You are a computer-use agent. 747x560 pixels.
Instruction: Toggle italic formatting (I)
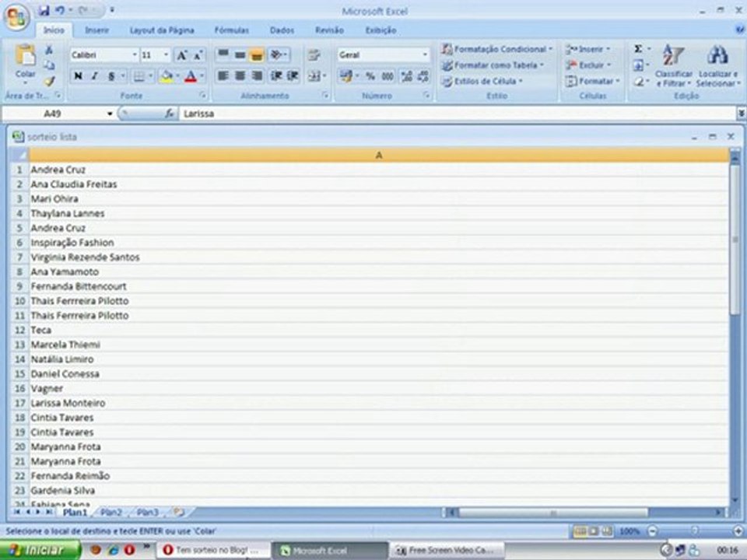coord(94,76)
